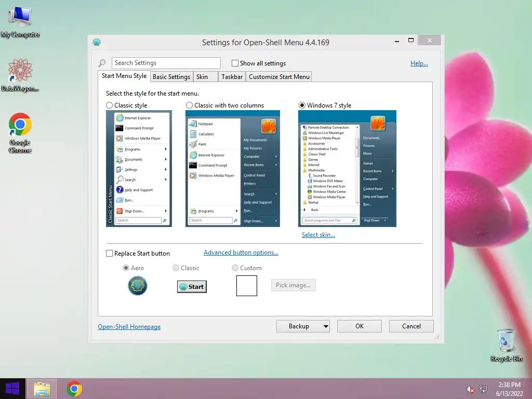Enable Show all settings checkbox
The image size is (532, 399).
(235, 63)
